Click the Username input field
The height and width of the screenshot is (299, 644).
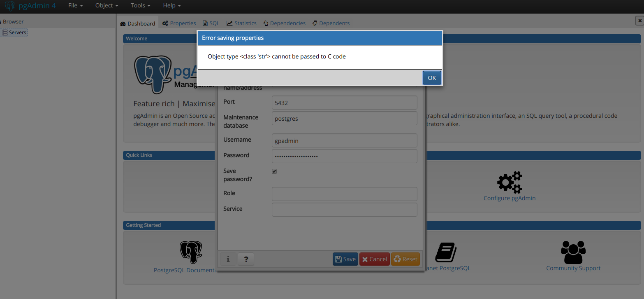pos(344,140)
